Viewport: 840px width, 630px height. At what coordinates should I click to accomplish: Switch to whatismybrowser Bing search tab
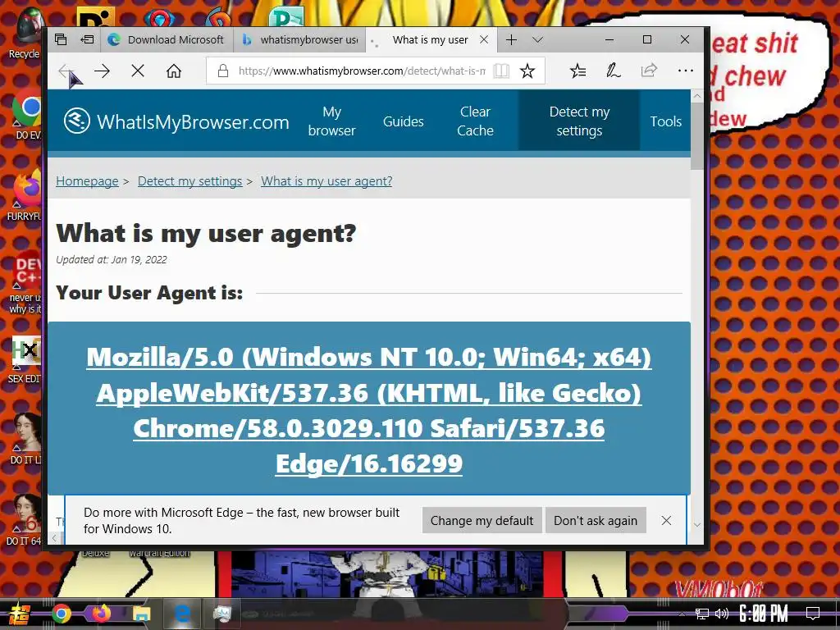[x=300, y=39]
